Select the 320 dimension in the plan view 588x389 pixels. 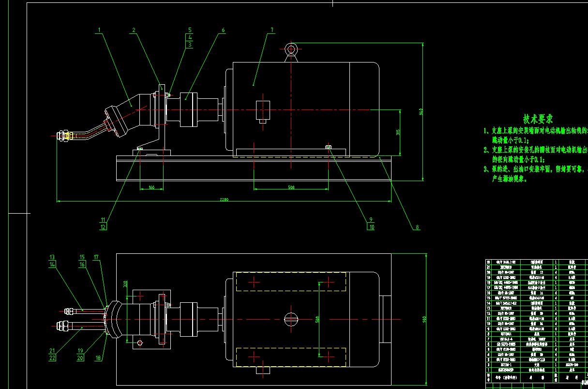tap(124, 284)
